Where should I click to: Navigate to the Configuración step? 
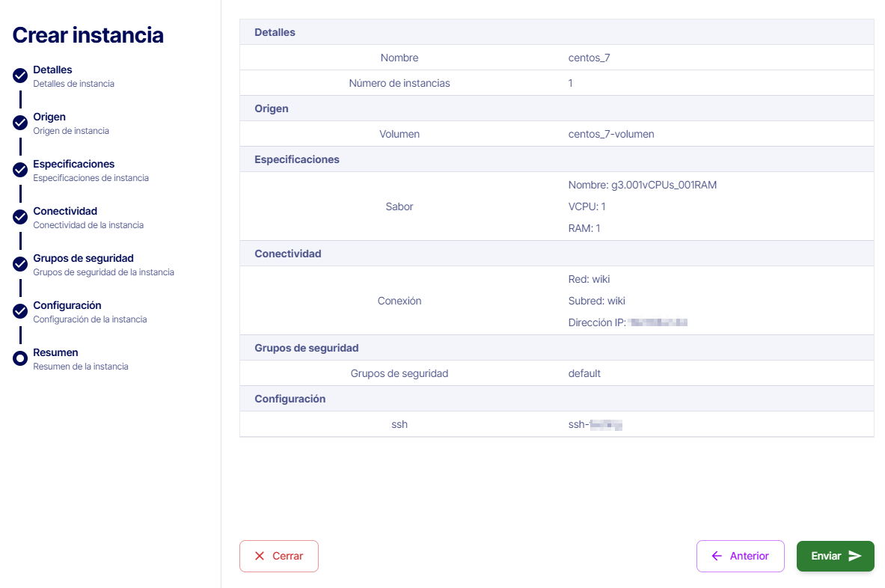tap(67, 305)
